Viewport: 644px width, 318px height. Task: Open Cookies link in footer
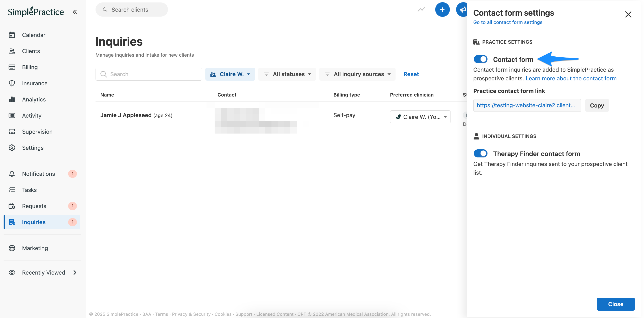(223, 314)
